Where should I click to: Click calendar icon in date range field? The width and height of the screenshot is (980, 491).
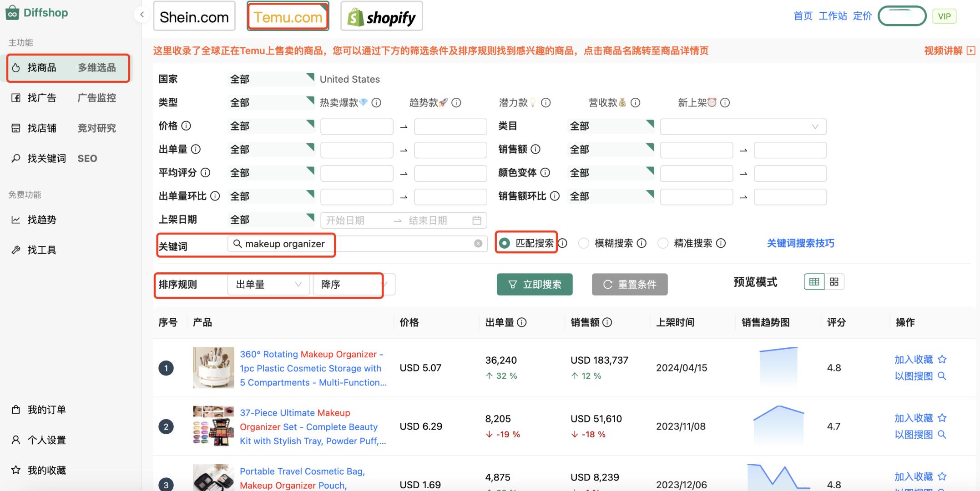click(x=477, y=220)
